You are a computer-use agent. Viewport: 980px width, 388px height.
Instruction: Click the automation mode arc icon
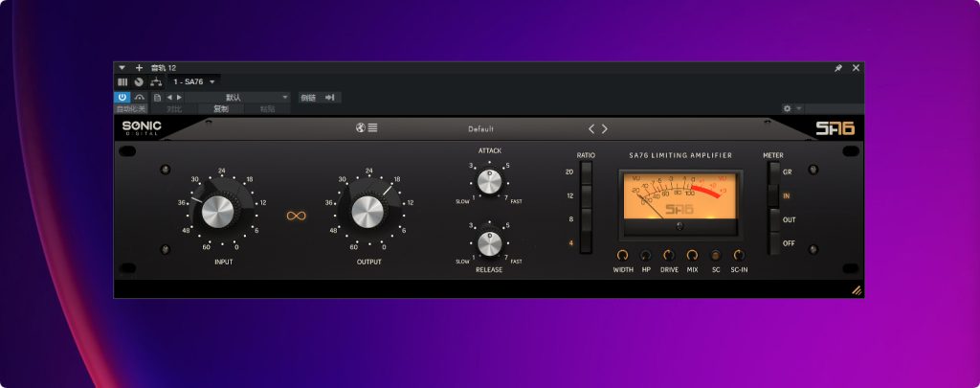pos(140,97)
